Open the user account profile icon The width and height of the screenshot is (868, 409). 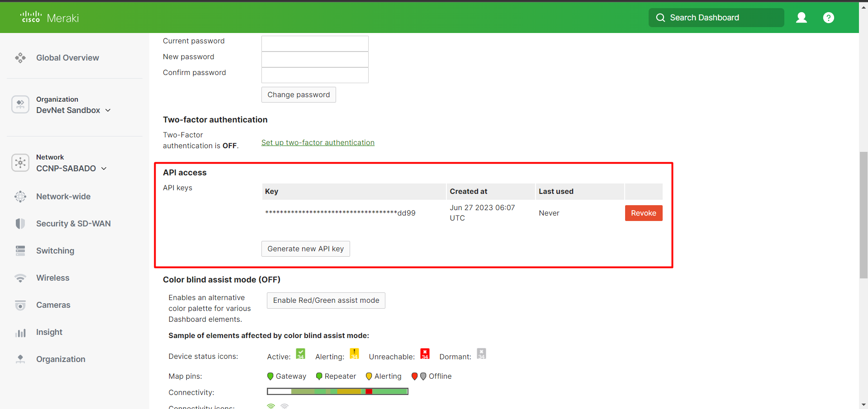801,18
